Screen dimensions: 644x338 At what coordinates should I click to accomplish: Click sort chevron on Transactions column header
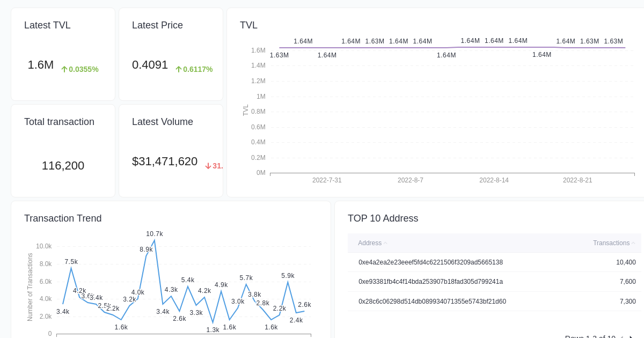632,243
